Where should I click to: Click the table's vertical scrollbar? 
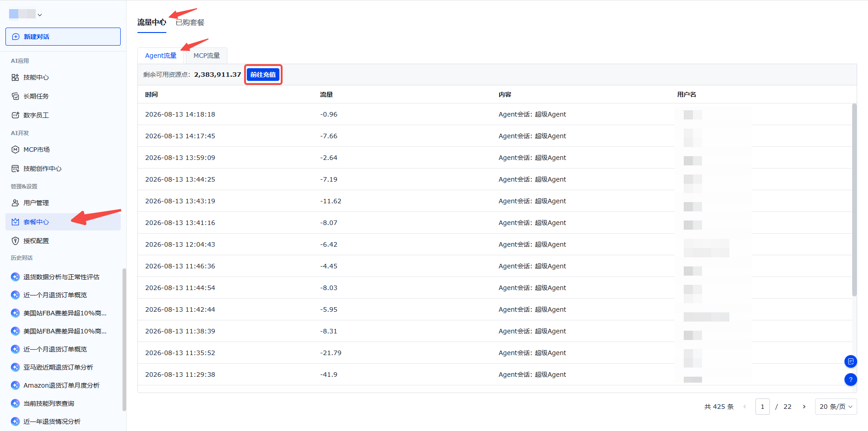tap(854, 200)
